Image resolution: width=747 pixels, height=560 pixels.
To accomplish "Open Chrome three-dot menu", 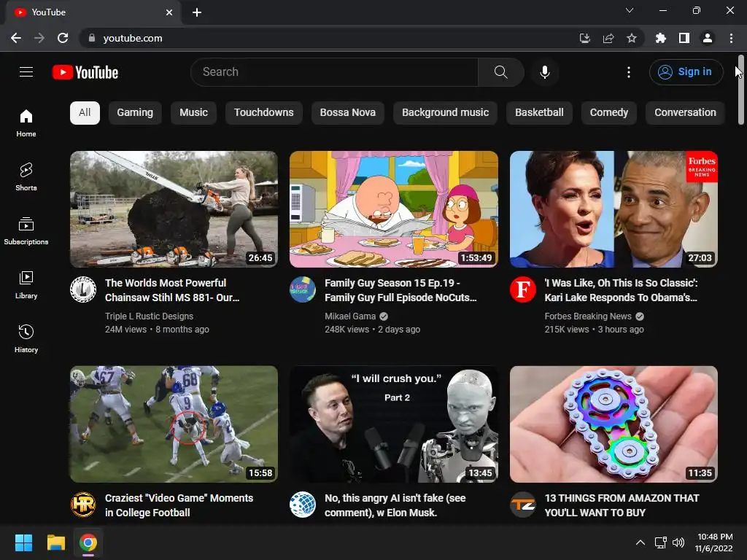I will (x=731, y=38).
